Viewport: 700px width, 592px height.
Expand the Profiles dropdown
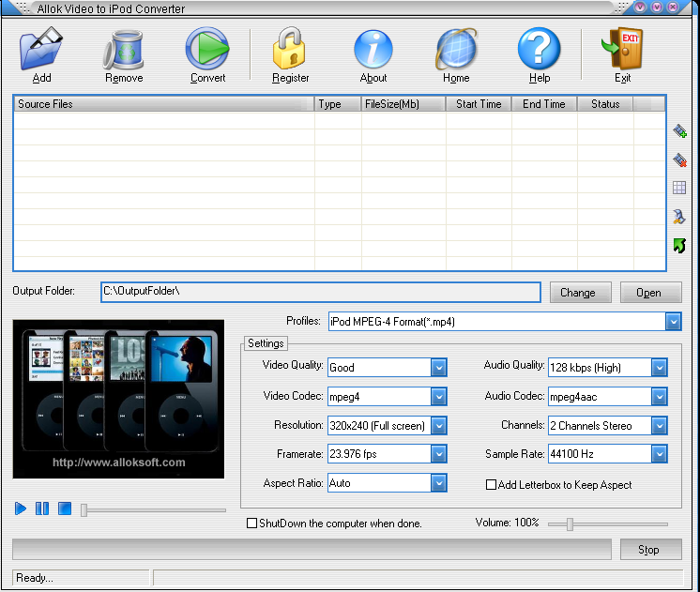point(673,322)
